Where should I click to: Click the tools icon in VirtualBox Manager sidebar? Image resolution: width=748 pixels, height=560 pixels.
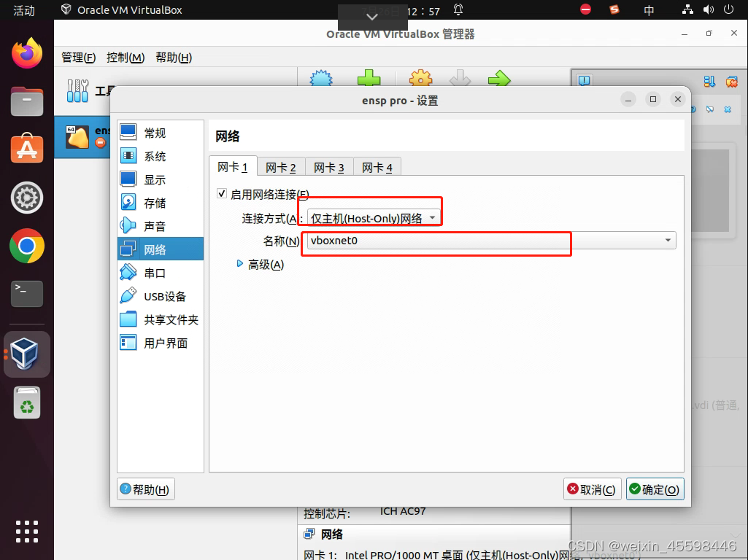click(x=78, y=90)
